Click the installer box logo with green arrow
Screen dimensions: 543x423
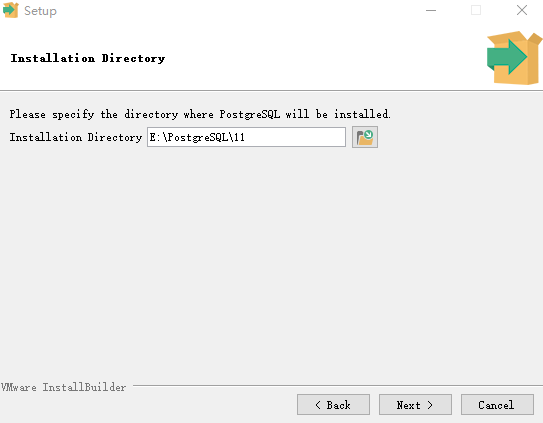coord(514,58)
